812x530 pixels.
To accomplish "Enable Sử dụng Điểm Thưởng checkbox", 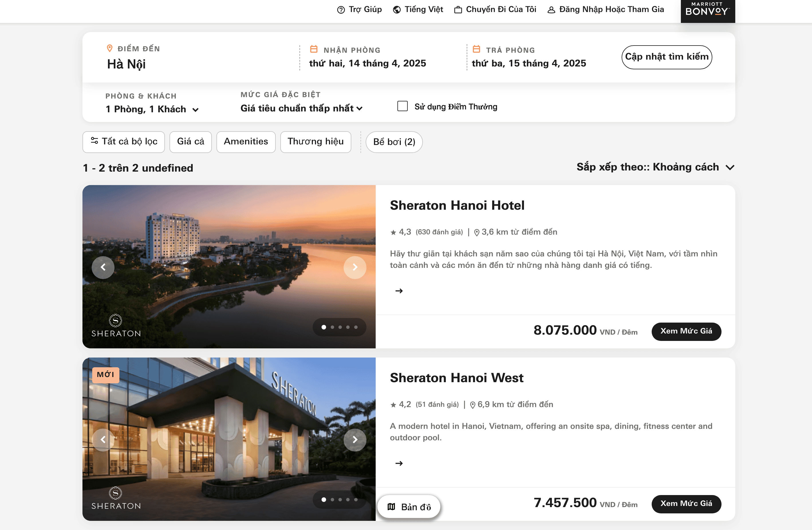I will point(402,106).
